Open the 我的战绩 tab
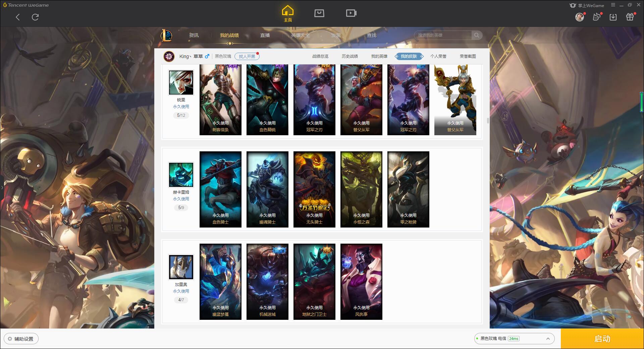 [229, 35]
